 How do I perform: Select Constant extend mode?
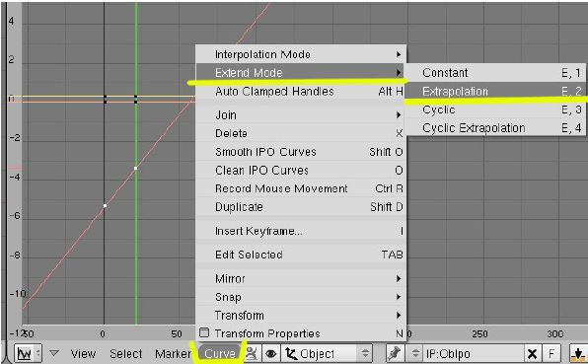click(x=495, y=73)
